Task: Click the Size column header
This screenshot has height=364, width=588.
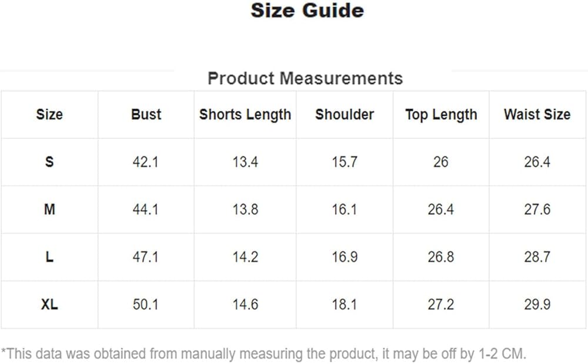Action: pyautogui.click(x=49, y=114)
